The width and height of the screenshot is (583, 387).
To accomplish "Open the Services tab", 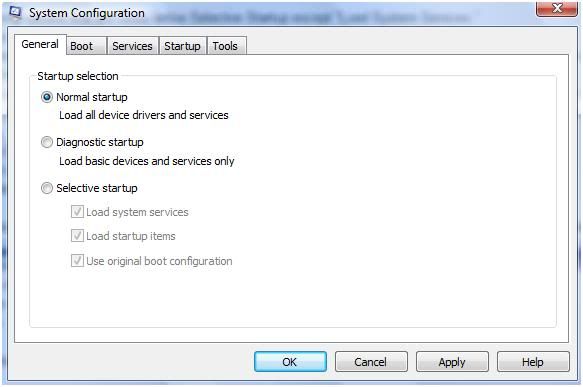I will 133,46.
